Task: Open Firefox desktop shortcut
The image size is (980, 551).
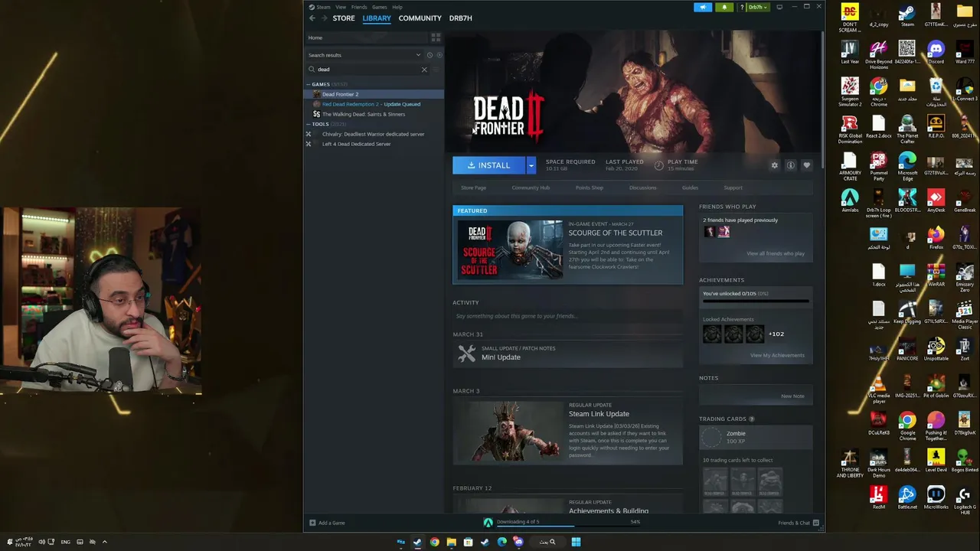Action: pyautogui.click(x=936, y=238)
